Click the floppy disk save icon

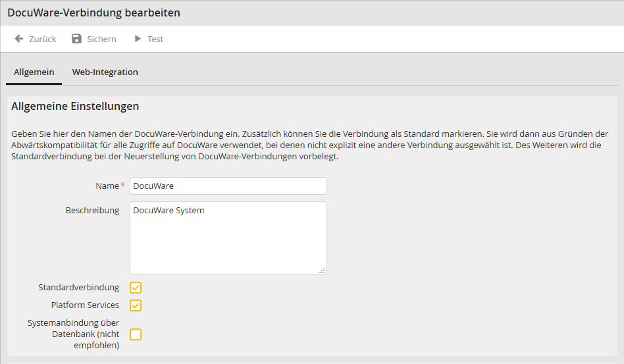(x=77, y=39)
